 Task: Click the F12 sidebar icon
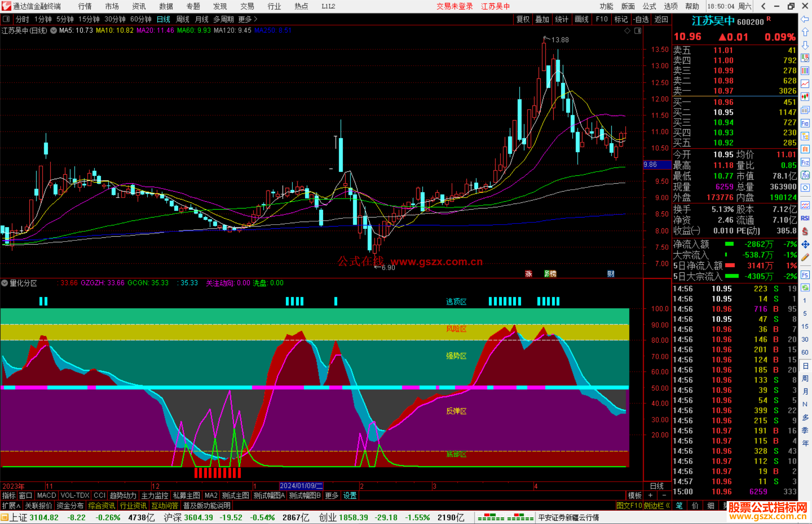[805, 162]
